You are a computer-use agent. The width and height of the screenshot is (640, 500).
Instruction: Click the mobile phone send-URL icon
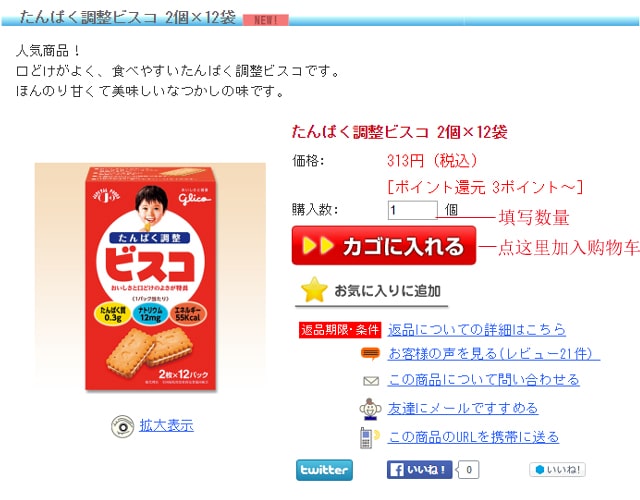tap(368, 437)
